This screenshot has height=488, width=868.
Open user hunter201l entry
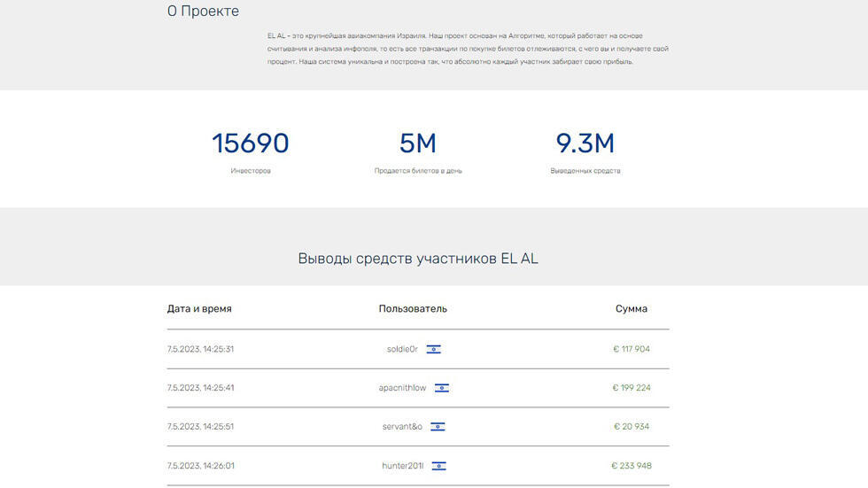click(x=403, y=466)
